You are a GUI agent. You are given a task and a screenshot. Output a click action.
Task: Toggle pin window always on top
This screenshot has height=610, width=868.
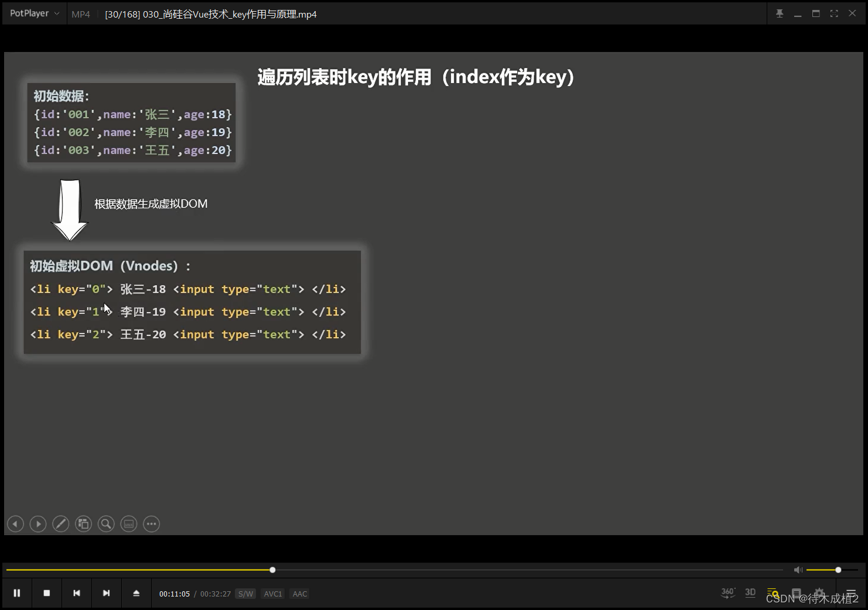780,13
